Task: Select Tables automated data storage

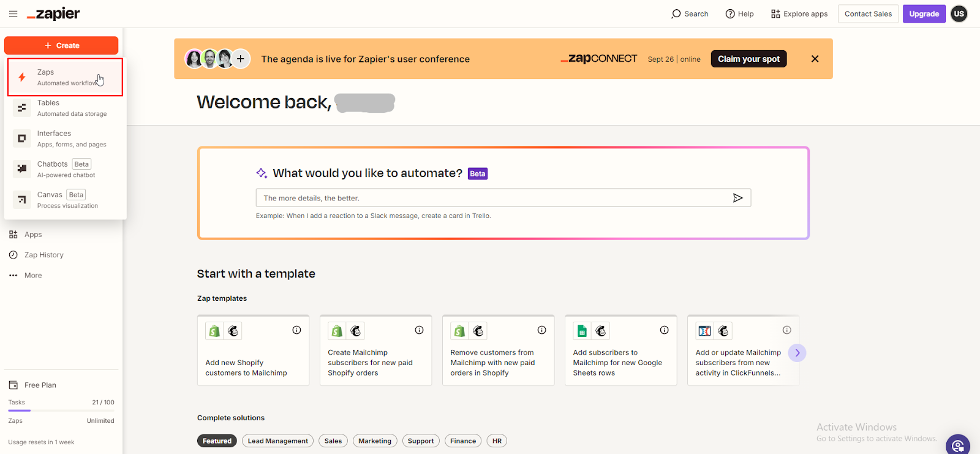Action: pos(65,108)
